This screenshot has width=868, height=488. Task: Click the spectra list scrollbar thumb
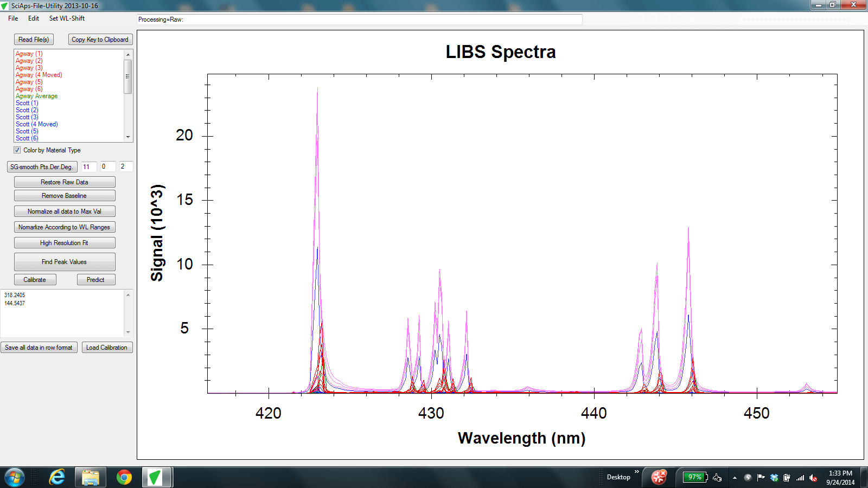(128, 76)
